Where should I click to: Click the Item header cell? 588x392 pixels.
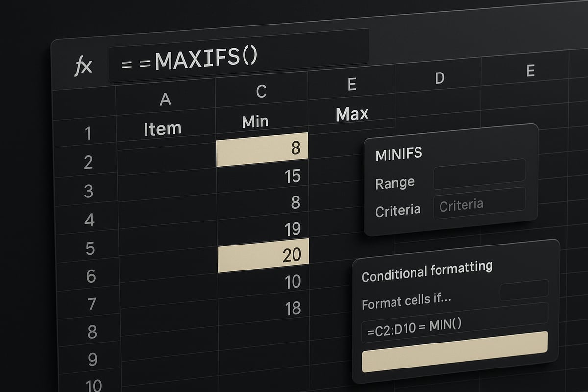point(162,128)
